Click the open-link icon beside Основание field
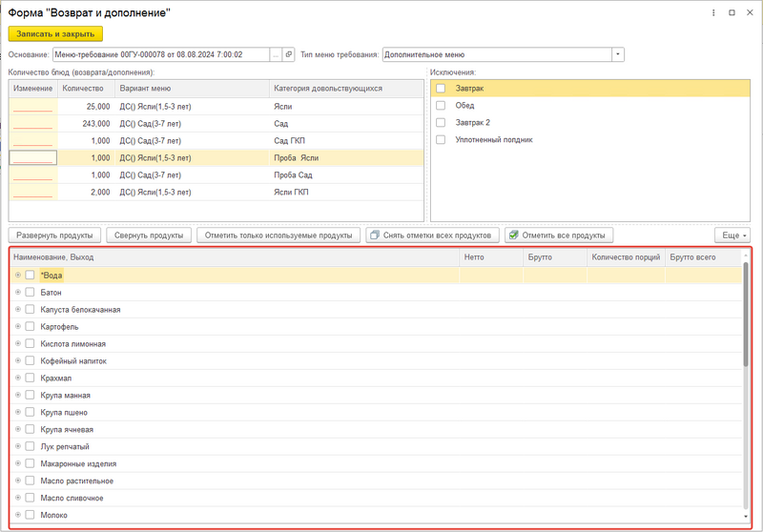Viewport: 763px width, 532px height. (x=289, y=54)
